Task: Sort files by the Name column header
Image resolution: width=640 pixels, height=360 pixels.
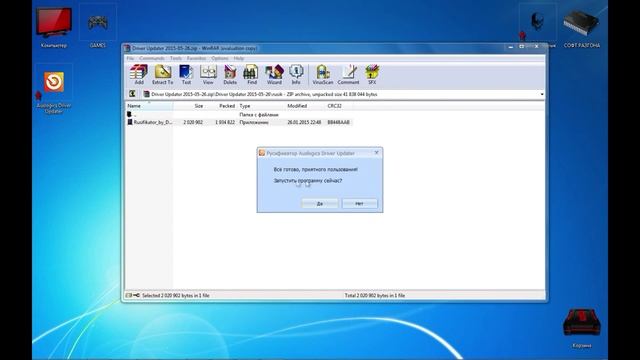Action: point(149,106)
